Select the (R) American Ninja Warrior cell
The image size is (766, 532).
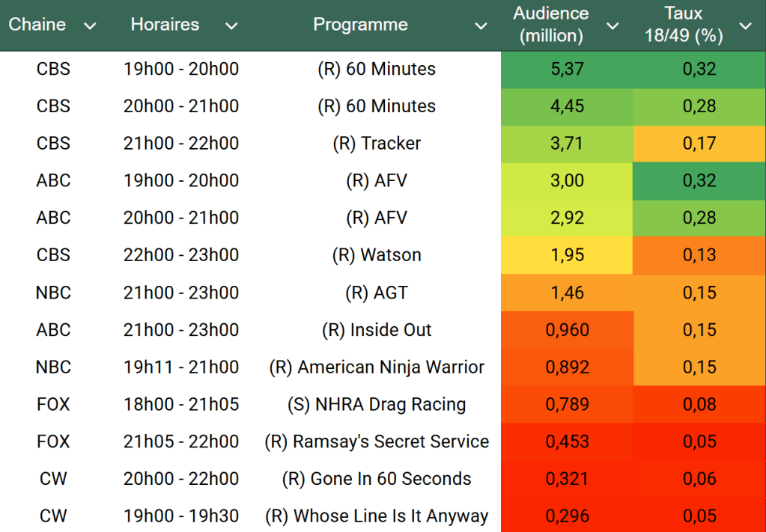(377, 367)
